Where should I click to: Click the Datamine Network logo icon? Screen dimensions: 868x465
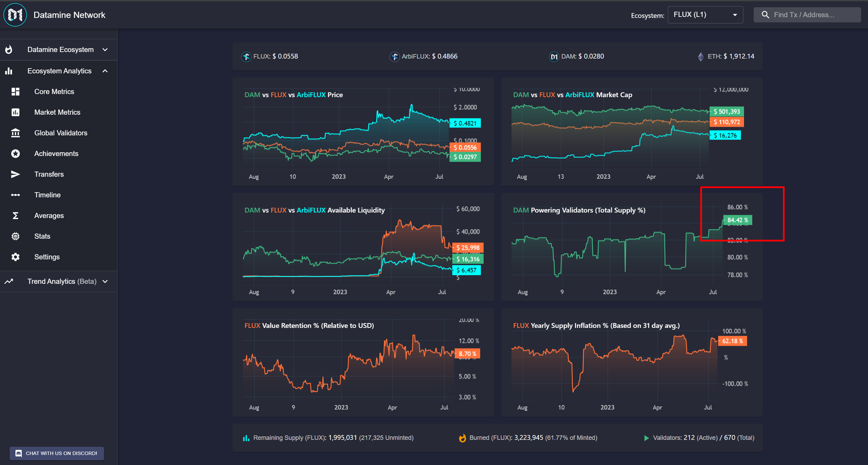(x=15, y=15)
